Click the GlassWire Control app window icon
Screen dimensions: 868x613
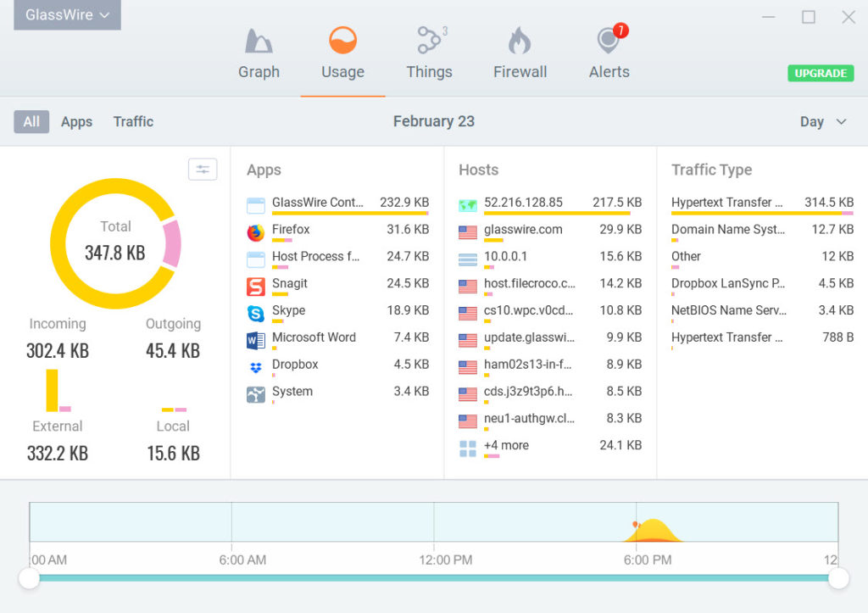(256, 206)
